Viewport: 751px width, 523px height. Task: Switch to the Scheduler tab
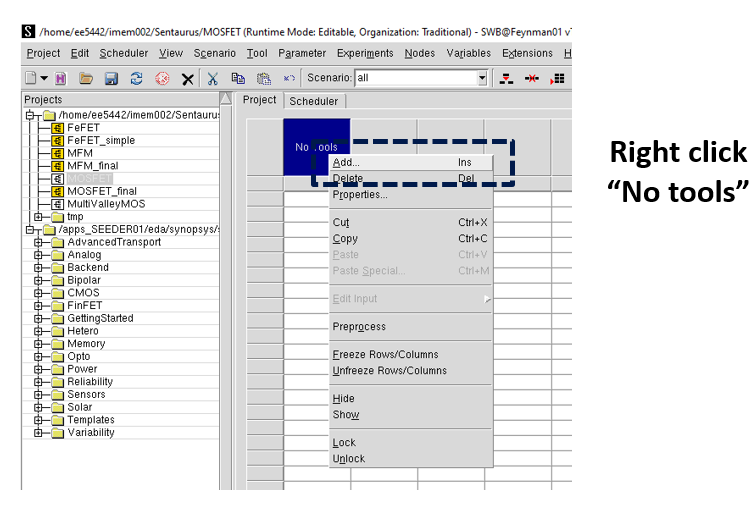[315, 101]
